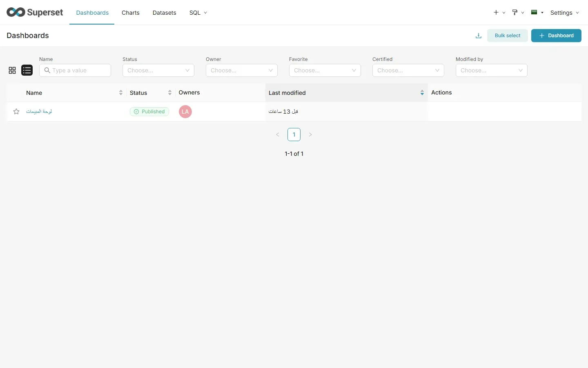Click the Bulk select button
588x368 pixels.
[x=508, y=36]
